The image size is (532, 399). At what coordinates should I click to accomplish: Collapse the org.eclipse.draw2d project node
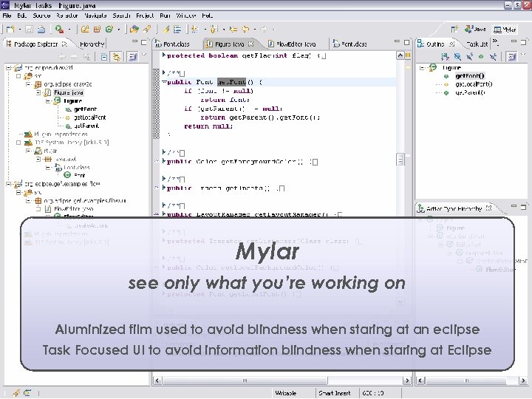8,68
